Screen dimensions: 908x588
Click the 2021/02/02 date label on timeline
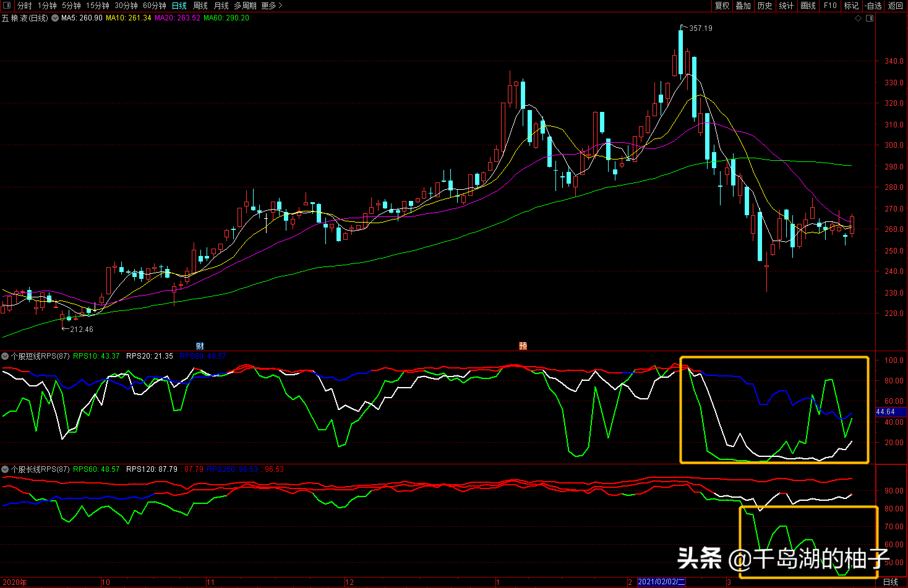pyautogui.click(x=661, y=582)
